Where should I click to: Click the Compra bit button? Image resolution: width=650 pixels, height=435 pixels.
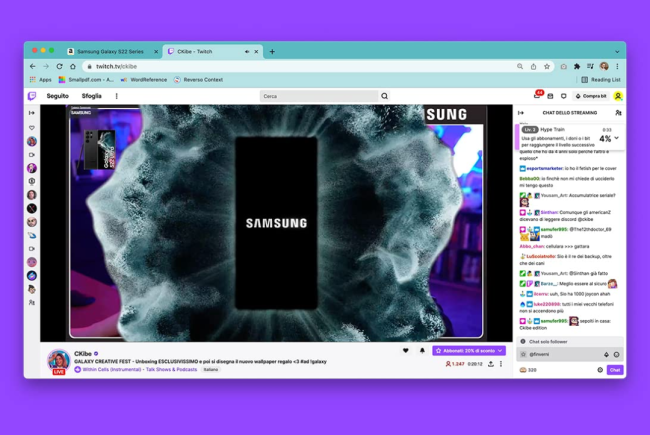[x=591, y=96]
